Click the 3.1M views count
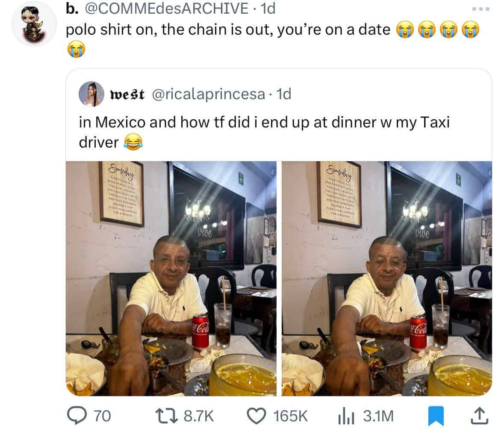The width and height of the screenshot is (504, 429). tap(378, 416)
